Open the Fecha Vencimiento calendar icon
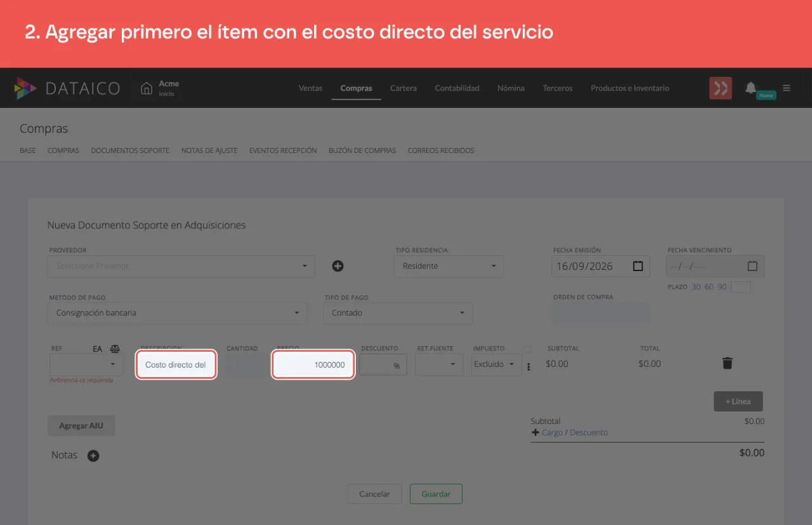 pos(752,266)
